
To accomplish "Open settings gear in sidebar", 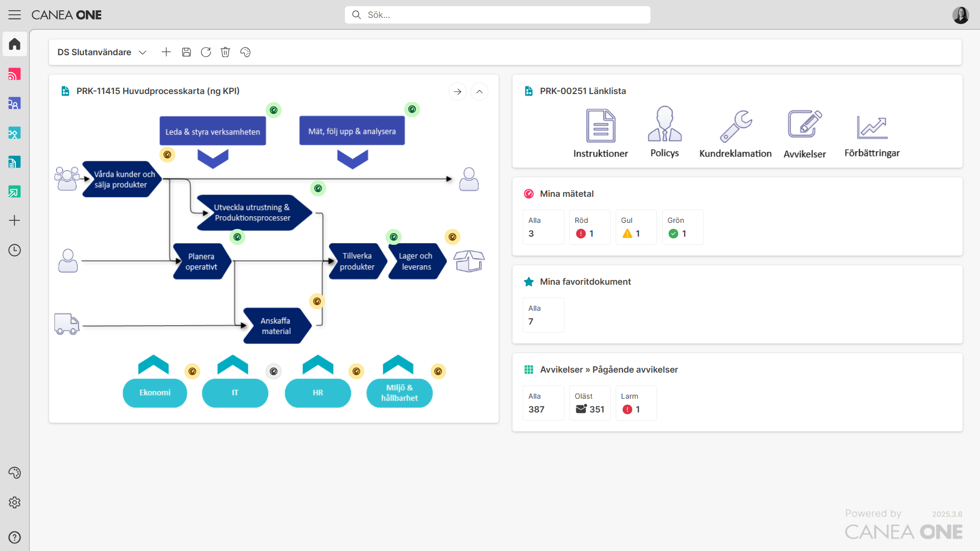I will pos(14,502).
